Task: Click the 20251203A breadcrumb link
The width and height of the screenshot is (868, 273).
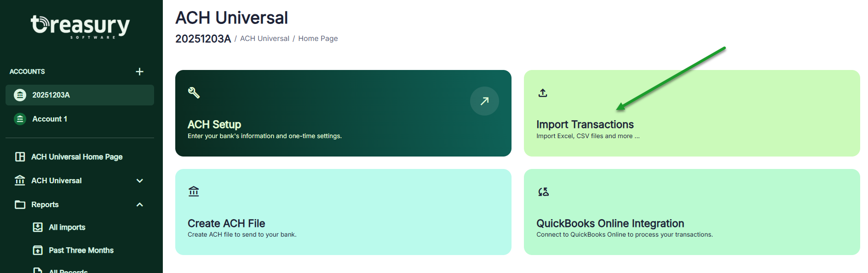Action: [x=203, y=39]
